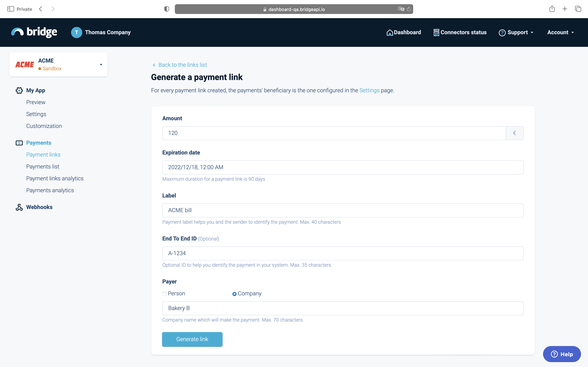The width and height of the screenshot is (588, 367).
Task: Select the Company payer radio button
Action: (x=234, y=294)
